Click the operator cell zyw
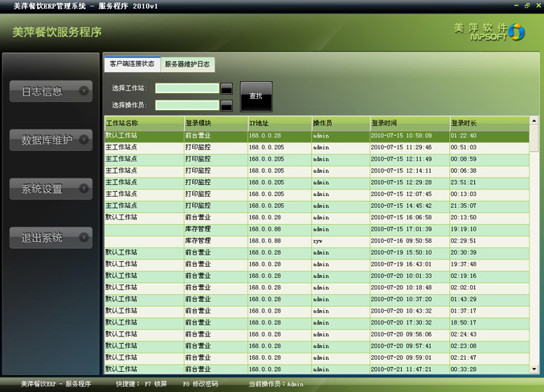 pyautogui.click(x=317, y=241)
